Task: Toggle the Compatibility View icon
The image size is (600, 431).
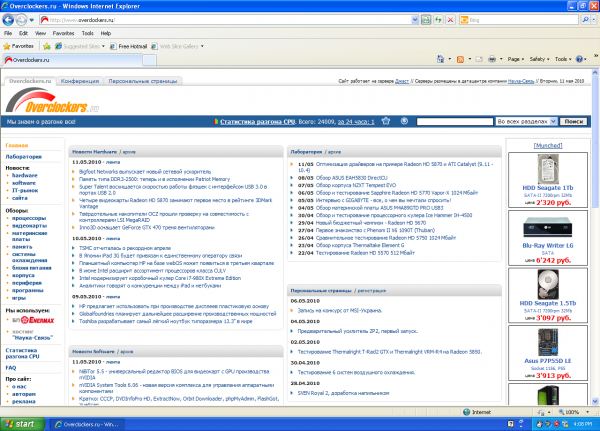Action: 426,20
